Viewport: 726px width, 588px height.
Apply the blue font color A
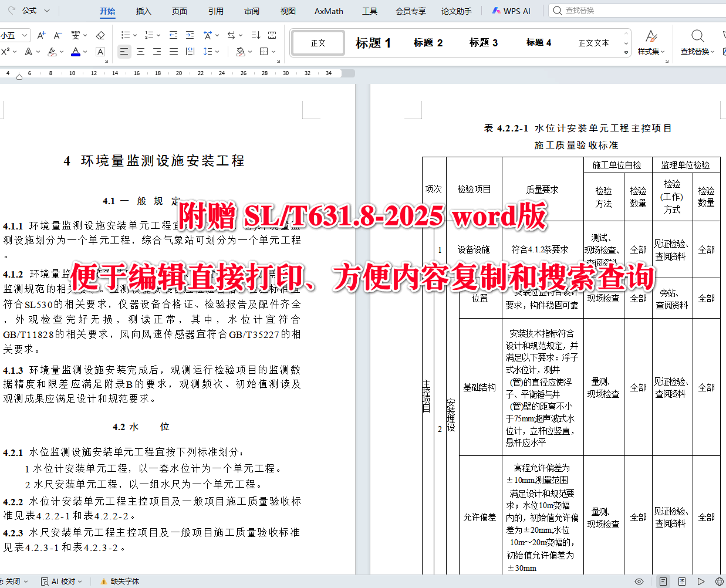(76, 52)
